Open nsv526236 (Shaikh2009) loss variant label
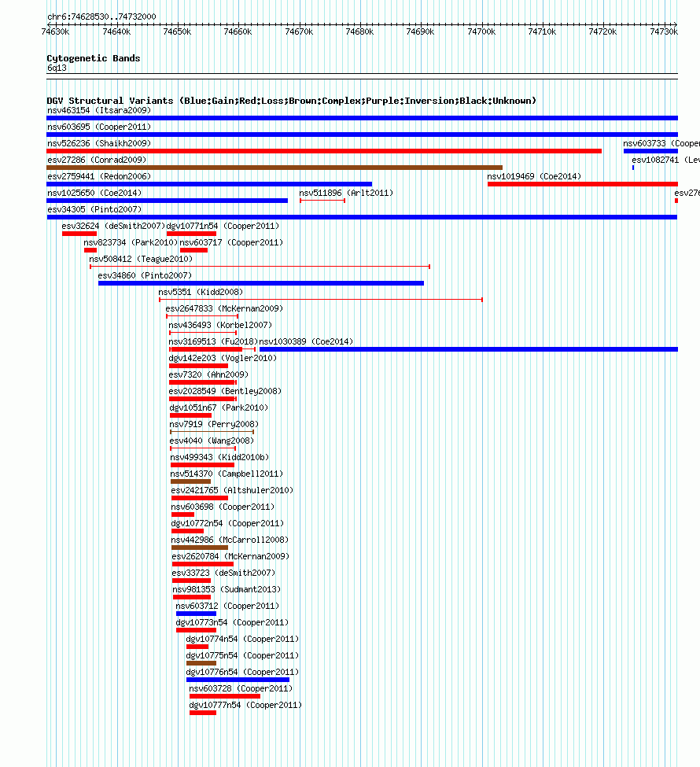 point(99,143)
